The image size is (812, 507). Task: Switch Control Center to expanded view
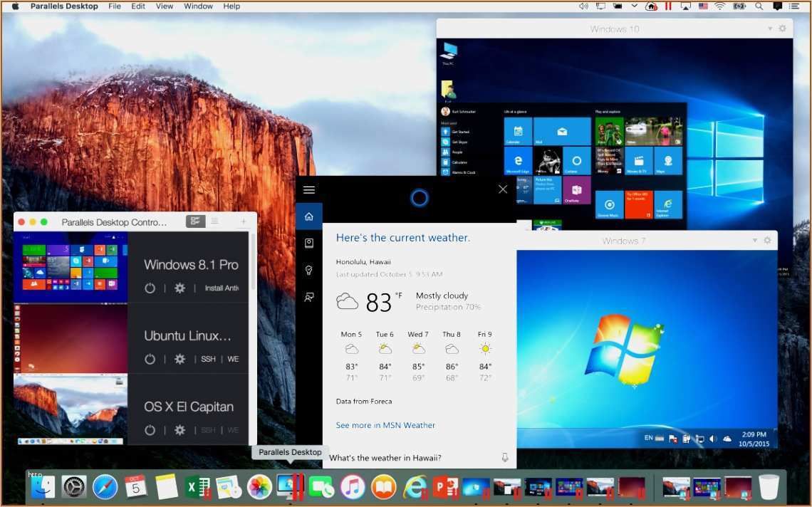[195, 221]
